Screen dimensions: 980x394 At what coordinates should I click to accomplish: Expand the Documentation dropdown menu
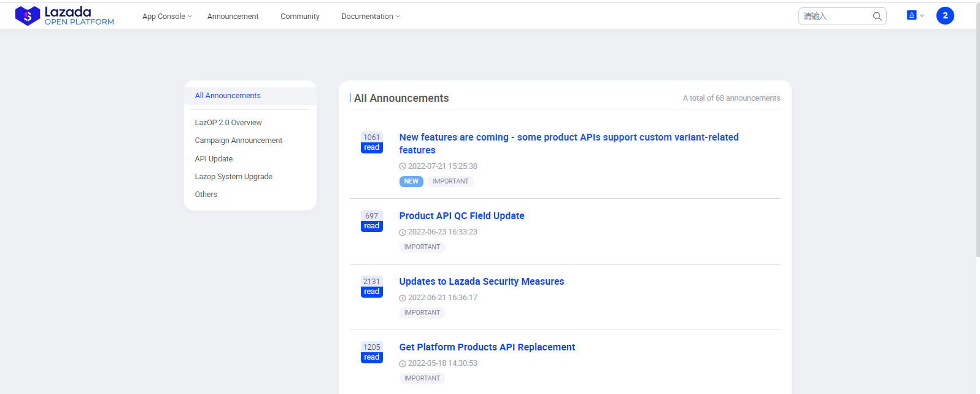click(x=370, y=17)
